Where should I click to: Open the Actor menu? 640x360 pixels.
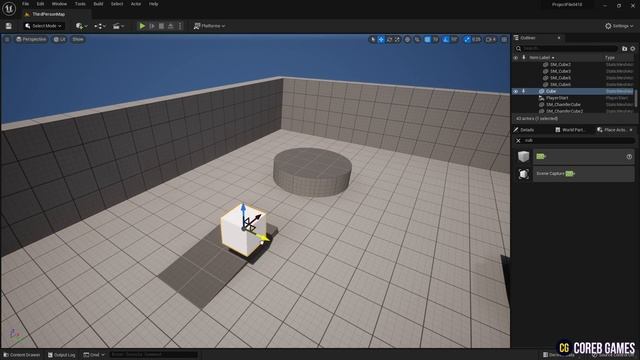click(x=136, y=4)
